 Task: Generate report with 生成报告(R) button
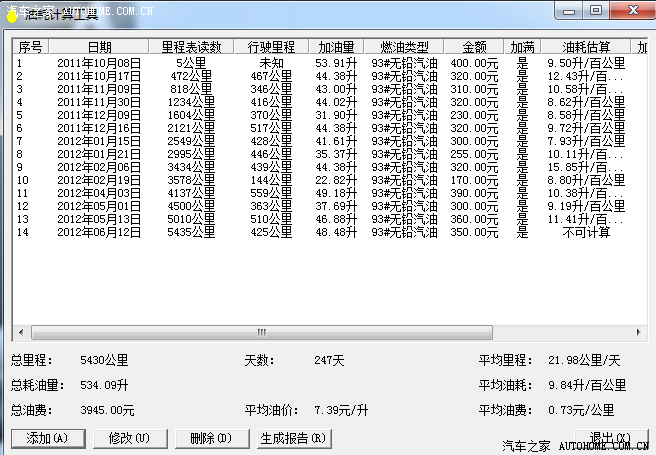(x=293, y=438)
